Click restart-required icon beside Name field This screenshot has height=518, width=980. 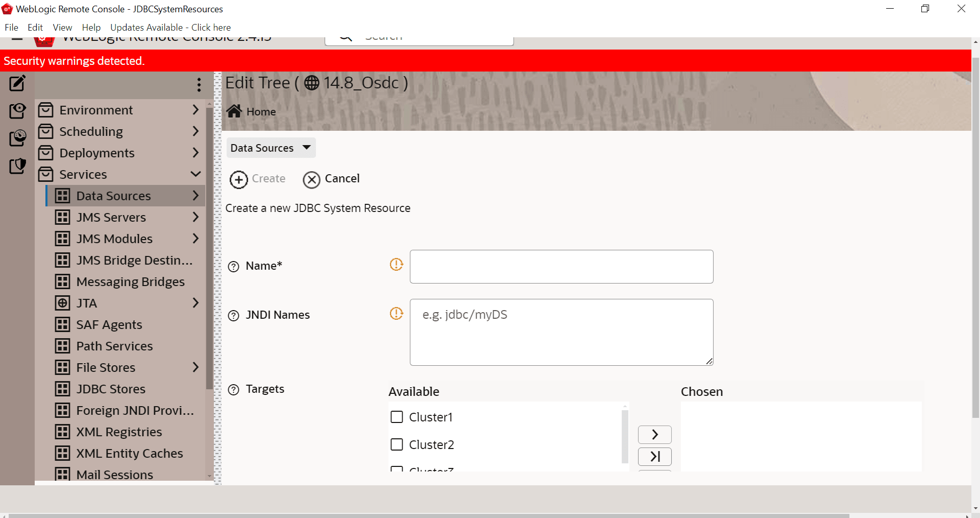click(396, 264)
